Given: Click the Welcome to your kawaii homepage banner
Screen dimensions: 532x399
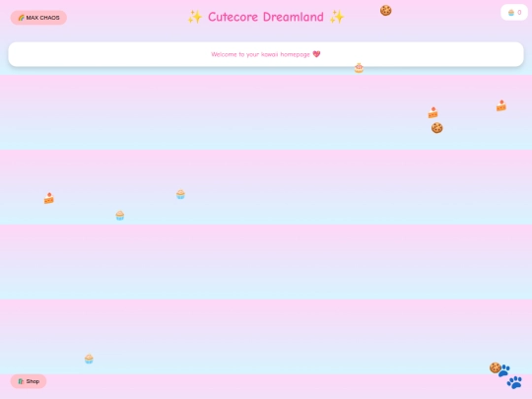Looking at the screenshot, I should click(x=266, y=54).
